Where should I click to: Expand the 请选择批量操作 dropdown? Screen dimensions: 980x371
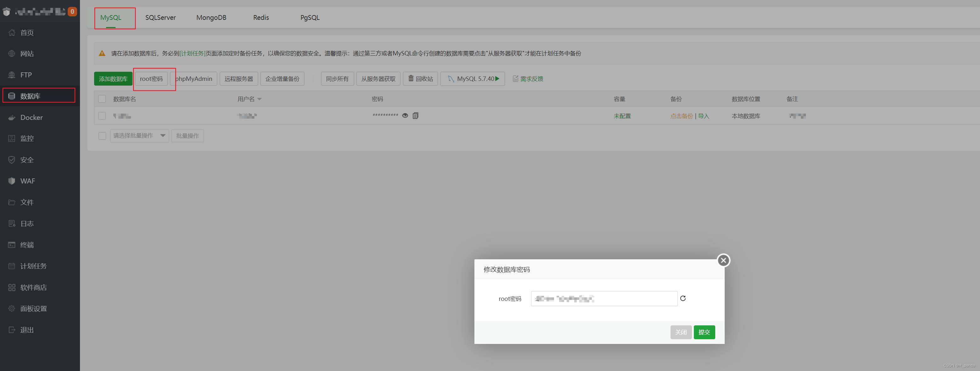tap(139, 136)
